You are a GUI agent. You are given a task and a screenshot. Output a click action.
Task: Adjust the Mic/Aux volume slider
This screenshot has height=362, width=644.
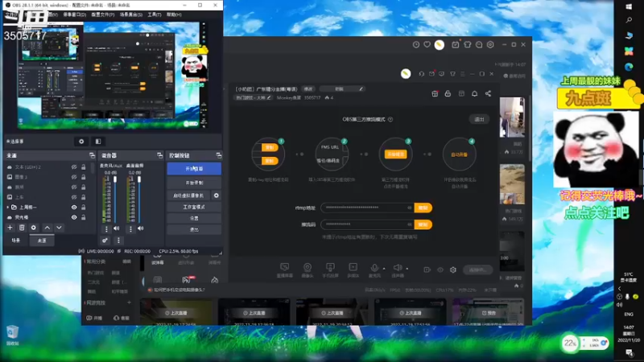pyautogui.click(x=115, y=199)
